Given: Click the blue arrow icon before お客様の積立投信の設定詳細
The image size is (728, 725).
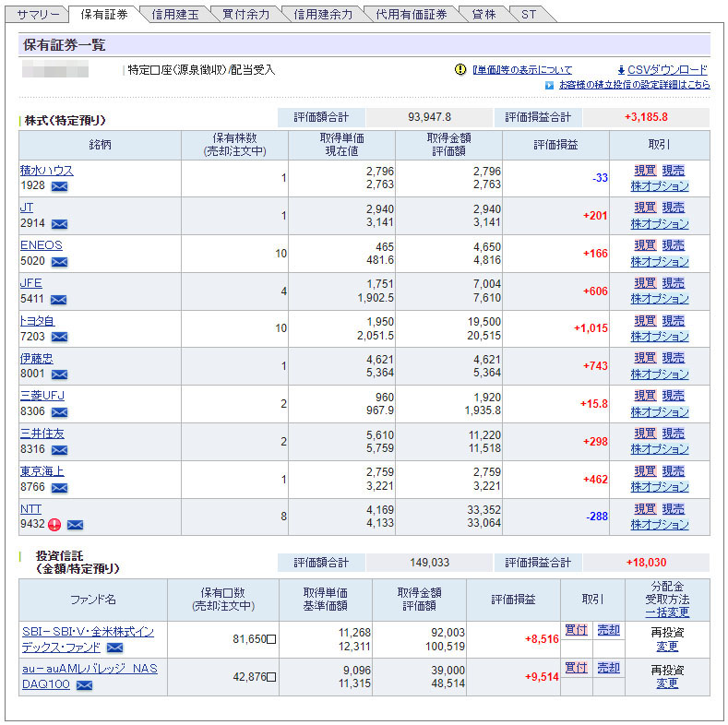Looking at the screenshot, I should [549, 85].
